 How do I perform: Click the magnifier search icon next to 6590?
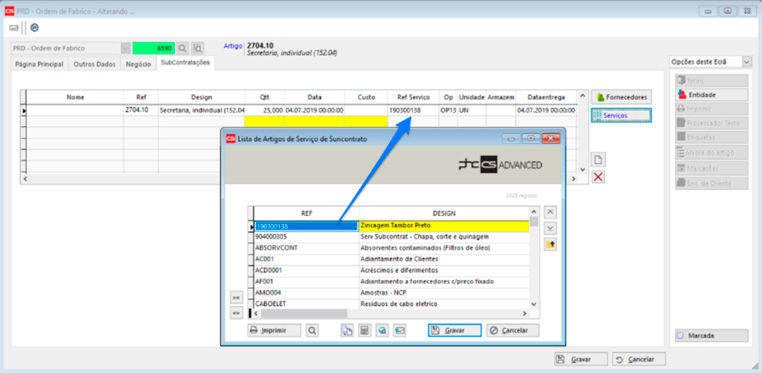[182, 48]
